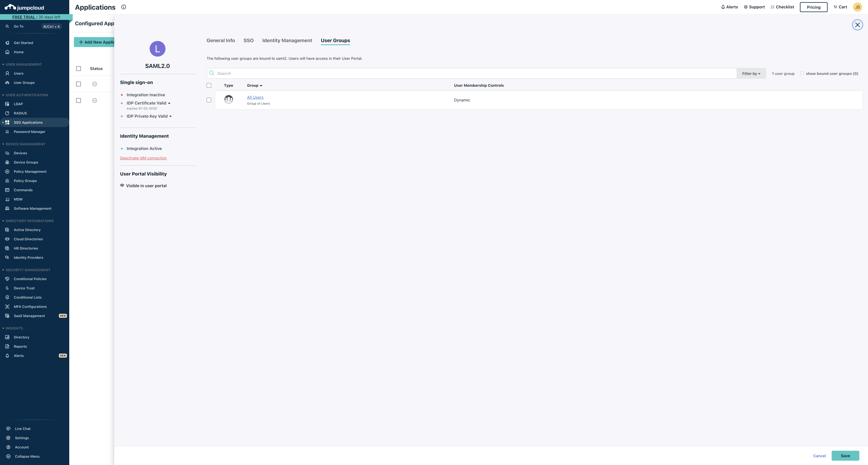Click the FREE TRIAL link

click(x=24, y=17)
